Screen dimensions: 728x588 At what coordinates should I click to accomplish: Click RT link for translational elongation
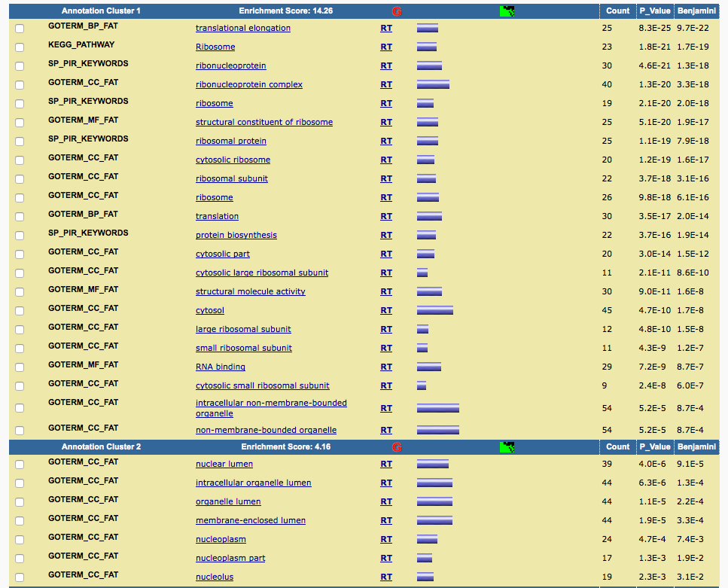click(386, 28)
